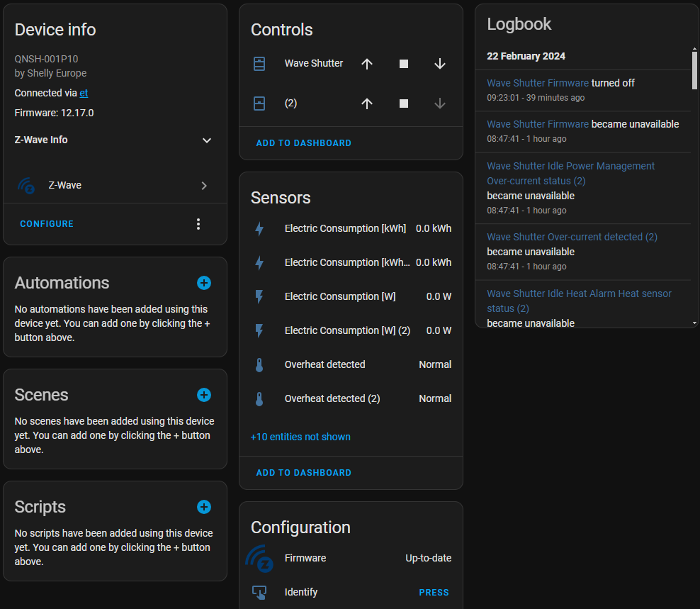Open the device three-dot overflow menu

(198, 224)
